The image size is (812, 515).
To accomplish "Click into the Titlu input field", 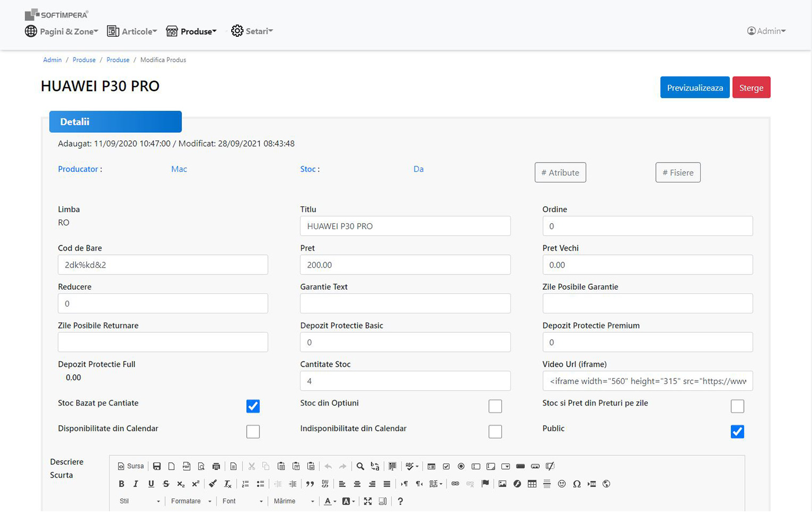I will click(405, 226).
